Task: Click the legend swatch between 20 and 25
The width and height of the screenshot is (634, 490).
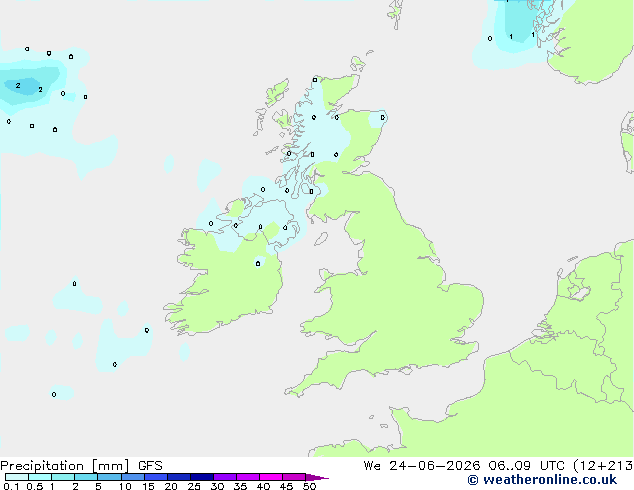Action: (179, 477)
